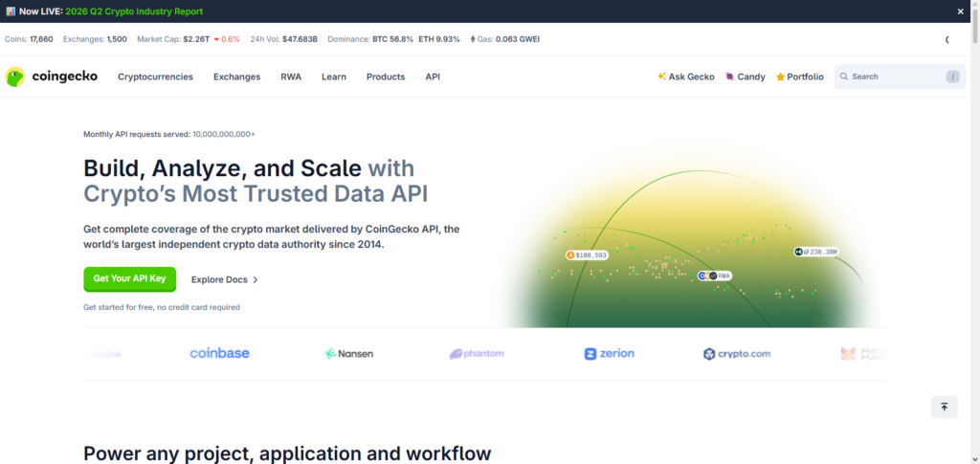980x464 pixels.
Task: Toggle dark mode moon icon
Action: 947,39
